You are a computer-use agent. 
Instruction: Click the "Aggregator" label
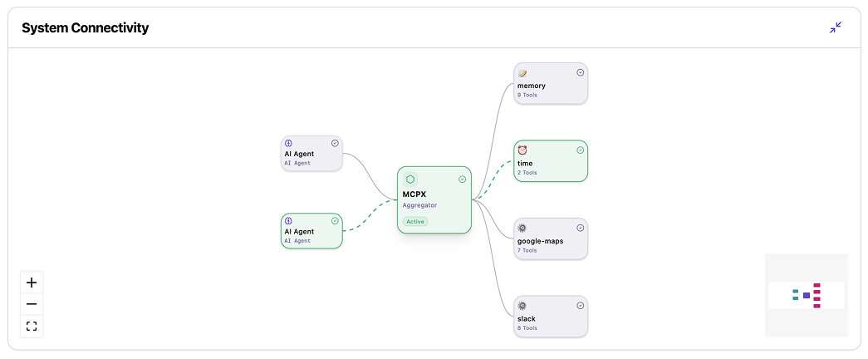point(419,205)
